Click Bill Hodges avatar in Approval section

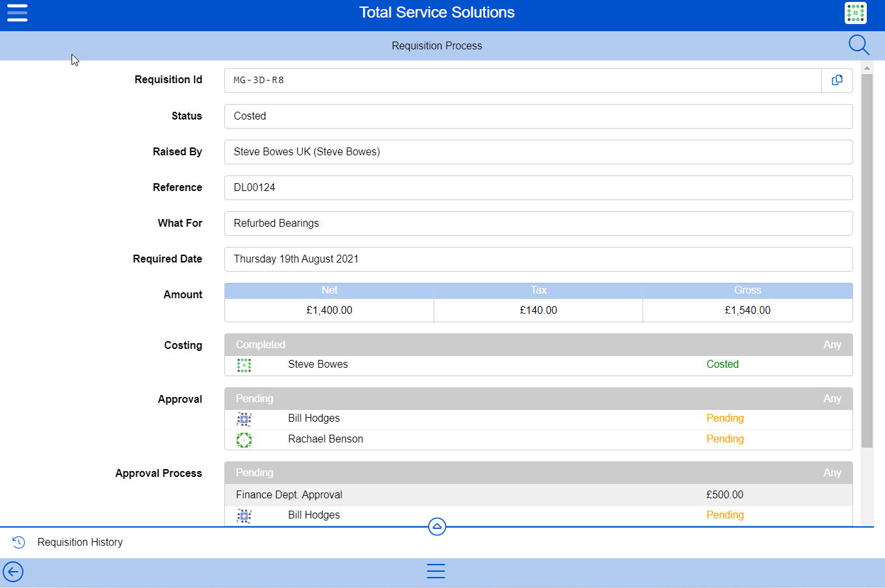coord(244,419)
